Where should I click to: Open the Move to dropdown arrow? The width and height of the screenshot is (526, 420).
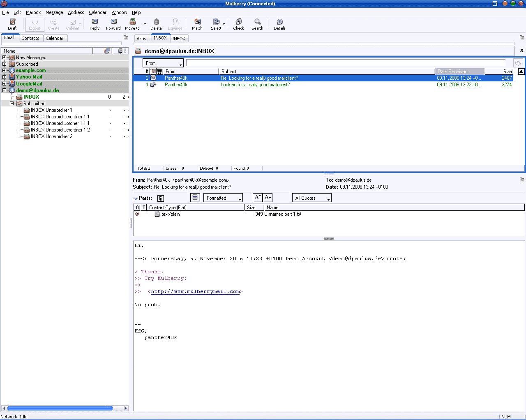tap(145, 24)
